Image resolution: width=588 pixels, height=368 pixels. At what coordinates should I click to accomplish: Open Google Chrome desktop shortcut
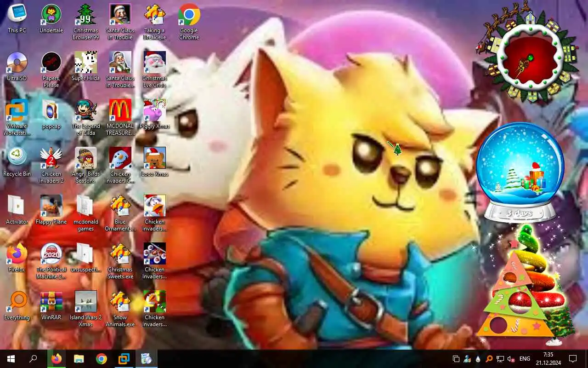(x=189, y=23)
